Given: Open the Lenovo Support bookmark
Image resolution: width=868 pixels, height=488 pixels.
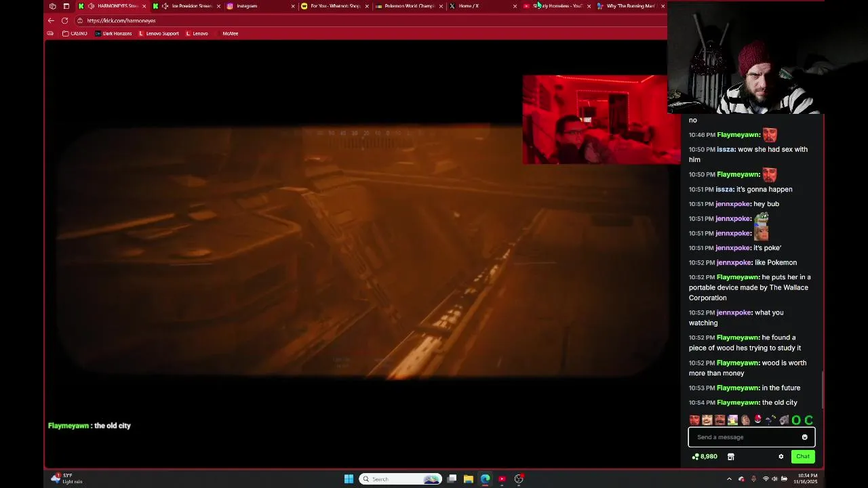Looking at the screenshot, I should tap(159, 33).
